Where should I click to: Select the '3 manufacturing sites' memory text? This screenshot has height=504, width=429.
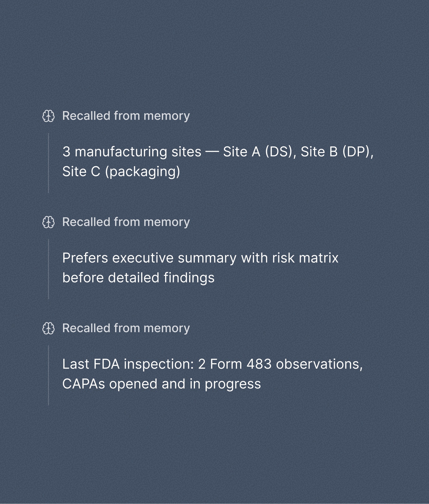(132, 152)
